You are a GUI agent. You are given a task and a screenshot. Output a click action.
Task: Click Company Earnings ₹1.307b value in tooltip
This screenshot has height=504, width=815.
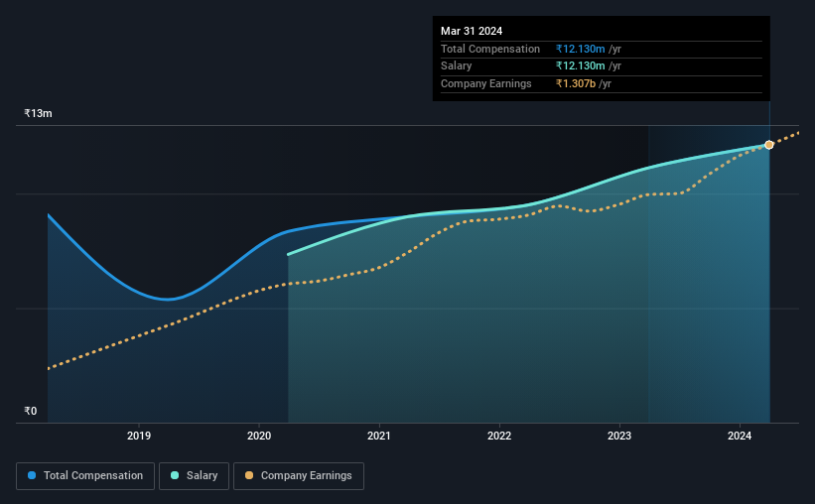point(576,83)
